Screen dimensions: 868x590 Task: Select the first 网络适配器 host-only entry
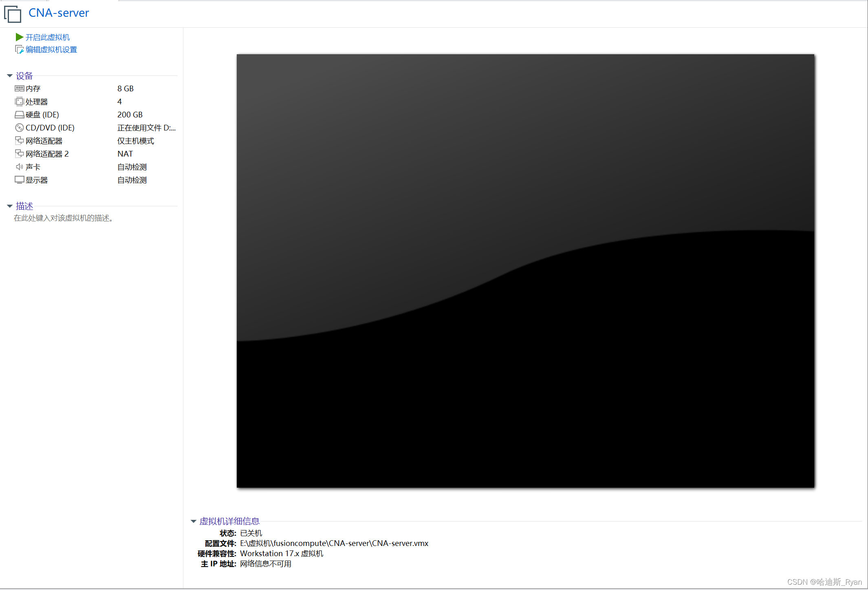click(44, 141)
